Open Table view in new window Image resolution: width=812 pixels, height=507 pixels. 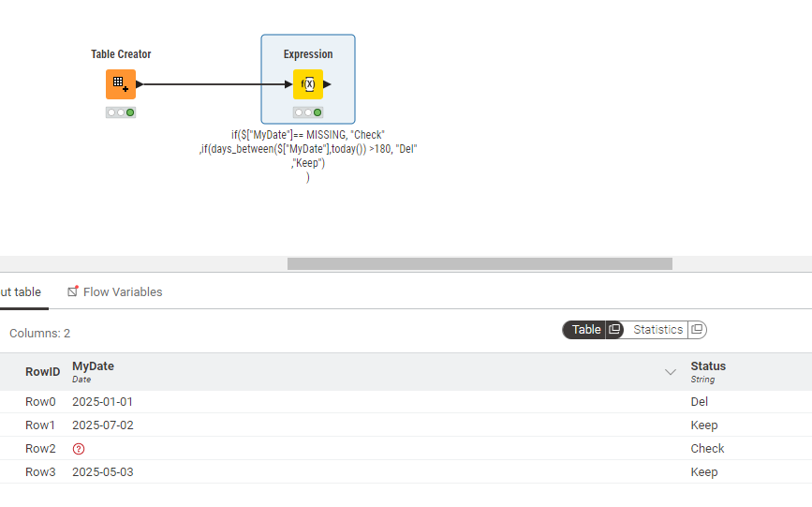pyautogui.click(x=614, y=330)
